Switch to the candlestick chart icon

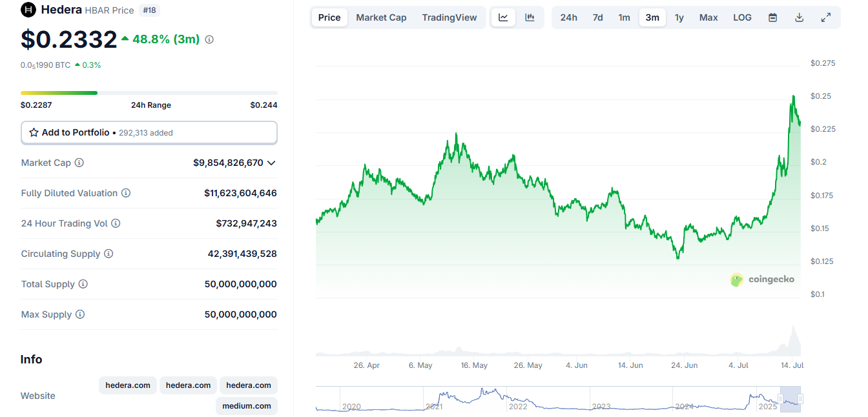[530, 17]
